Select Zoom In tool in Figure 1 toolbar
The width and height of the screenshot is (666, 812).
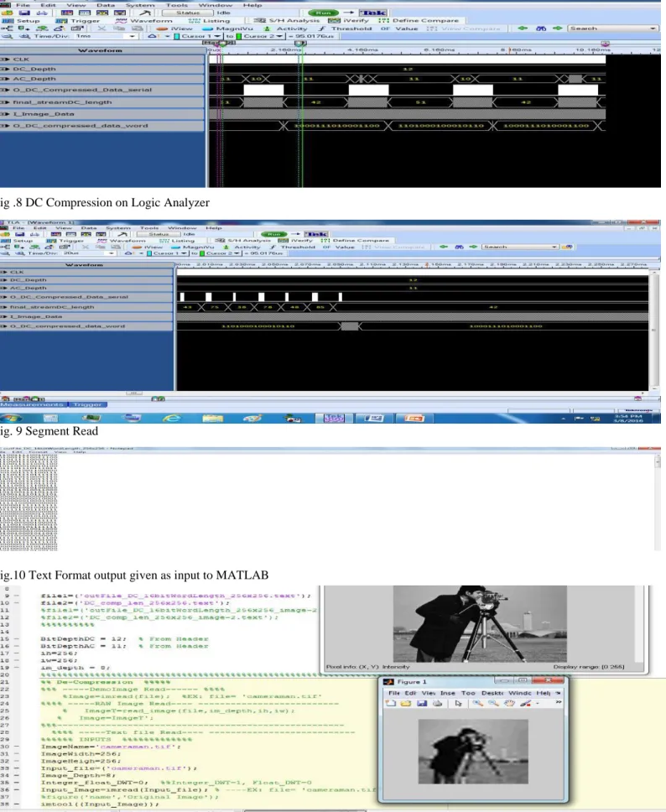tap(477, 703)
